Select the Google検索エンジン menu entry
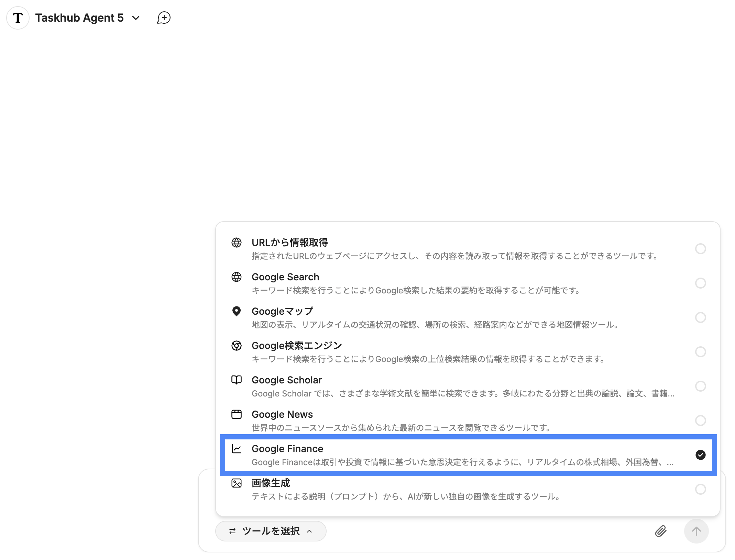Viewport: 735px width, 560px height. (x=297, y=346)
